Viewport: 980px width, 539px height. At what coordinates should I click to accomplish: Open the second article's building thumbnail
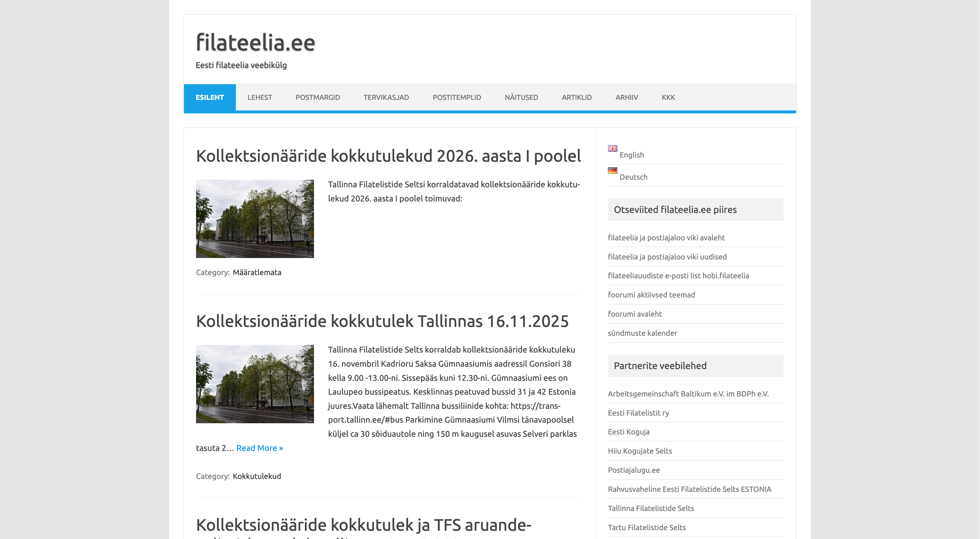pyautogui.click(x=255, y=384)
